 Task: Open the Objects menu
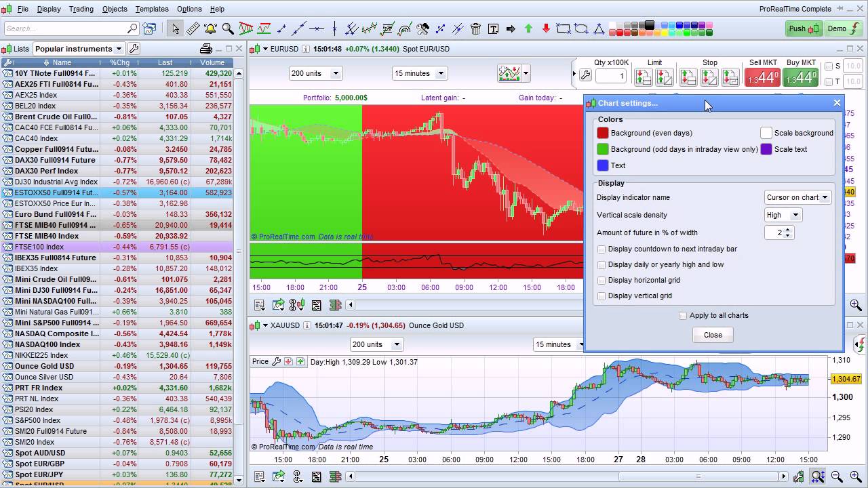(x=115, y=9)
